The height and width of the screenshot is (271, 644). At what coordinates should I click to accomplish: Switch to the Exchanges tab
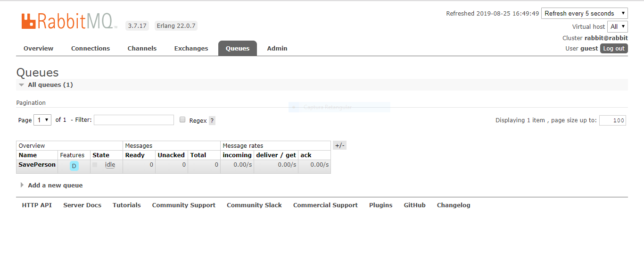tap(191, 48)
